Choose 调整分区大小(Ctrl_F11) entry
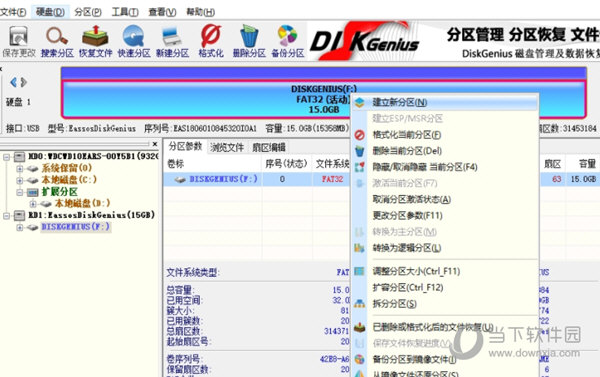The image size is (600, 377). (445, 271)
